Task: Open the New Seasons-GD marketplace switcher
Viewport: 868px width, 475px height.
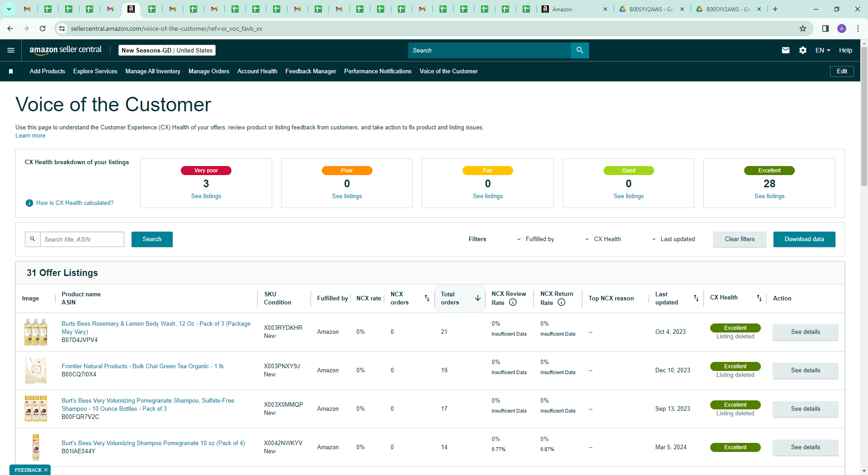Action: point(167,50)
